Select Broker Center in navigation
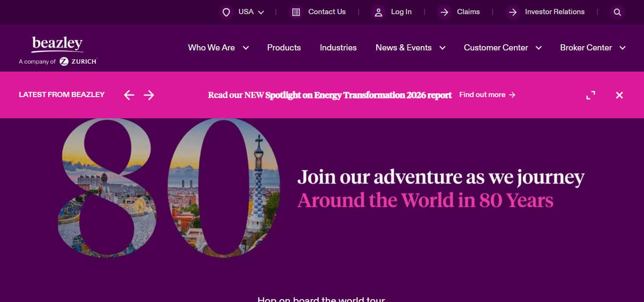Viewport: 644px width, 302px height. [586, 48]
